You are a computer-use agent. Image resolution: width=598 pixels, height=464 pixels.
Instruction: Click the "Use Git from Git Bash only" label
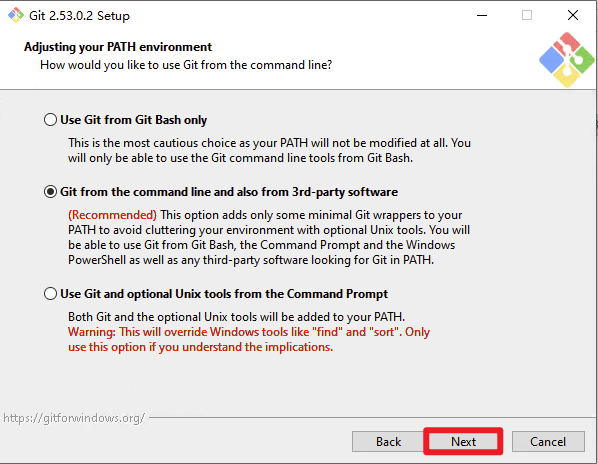tap(133, 120)
